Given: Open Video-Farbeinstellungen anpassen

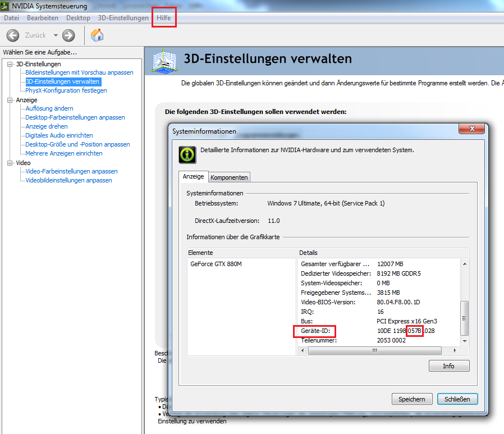Looking at the screenshot, I should 72,172.
